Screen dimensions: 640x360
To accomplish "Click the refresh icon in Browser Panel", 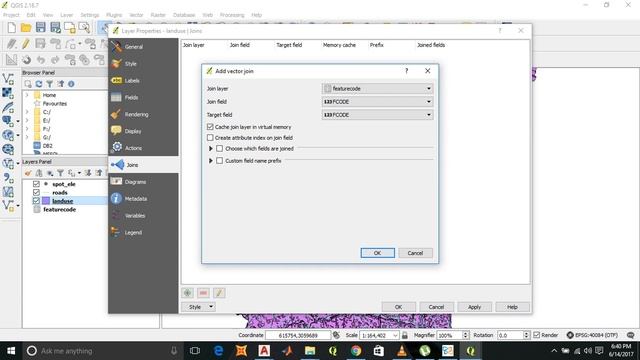I will coord(39,84).
